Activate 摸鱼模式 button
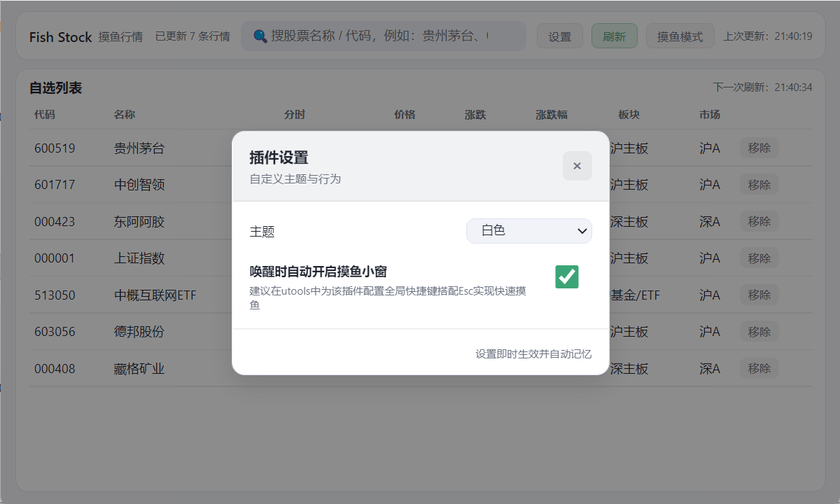Screen dimensions: 840x504 click(680, 36)
